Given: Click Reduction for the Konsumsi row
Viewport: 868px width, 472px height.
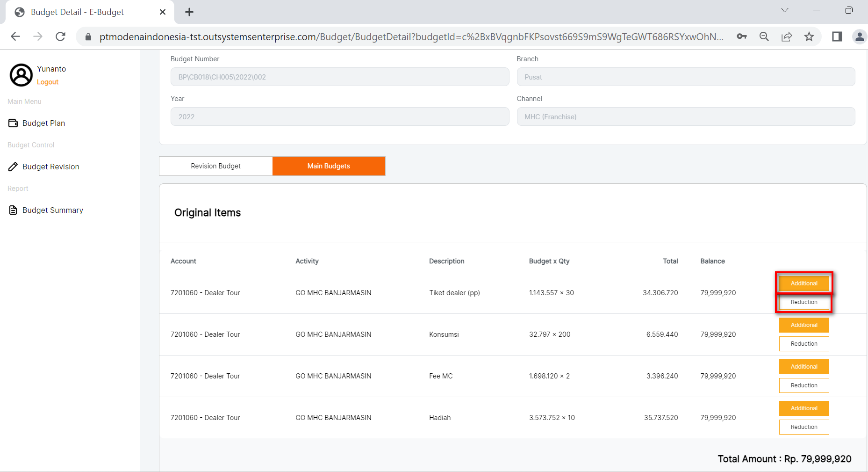Looking at the screenshot, I should (803, 344).
